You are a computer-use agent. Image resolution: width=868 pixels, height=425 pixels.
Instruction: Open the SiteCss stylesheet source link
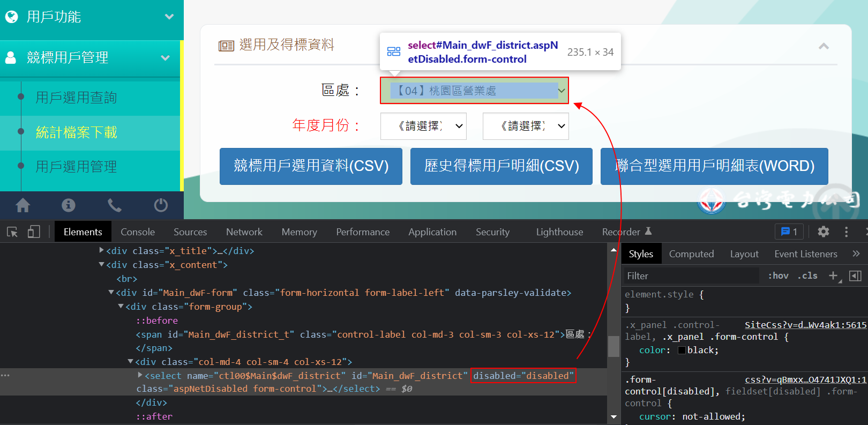pos(805,325)
